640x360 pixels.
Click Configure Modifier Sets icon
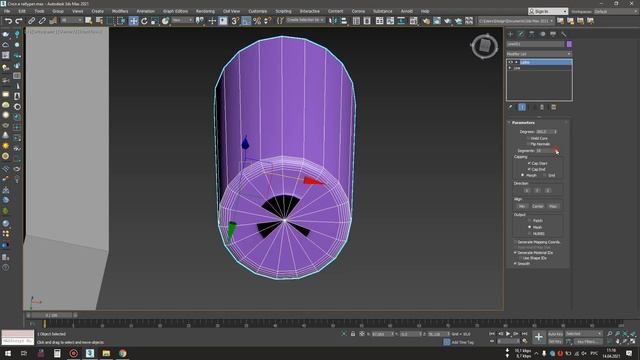(553, 107)
